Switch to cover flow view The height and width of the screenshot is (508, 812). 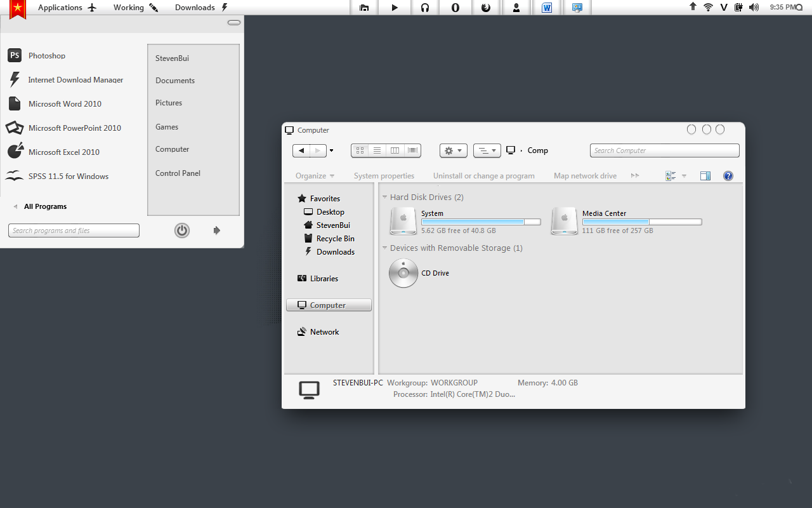tap(413, 150)
